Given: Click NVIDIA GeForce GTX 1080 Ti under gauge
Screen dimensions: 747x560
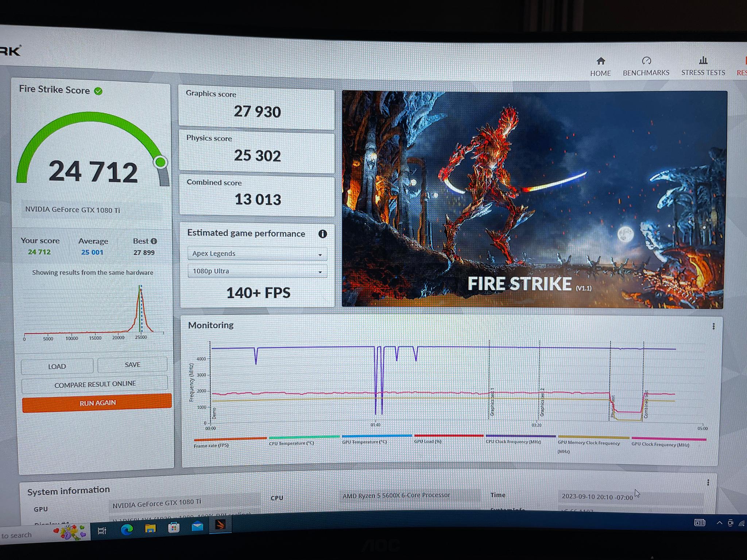Looking at the screenshot, I should coord(73,210).
